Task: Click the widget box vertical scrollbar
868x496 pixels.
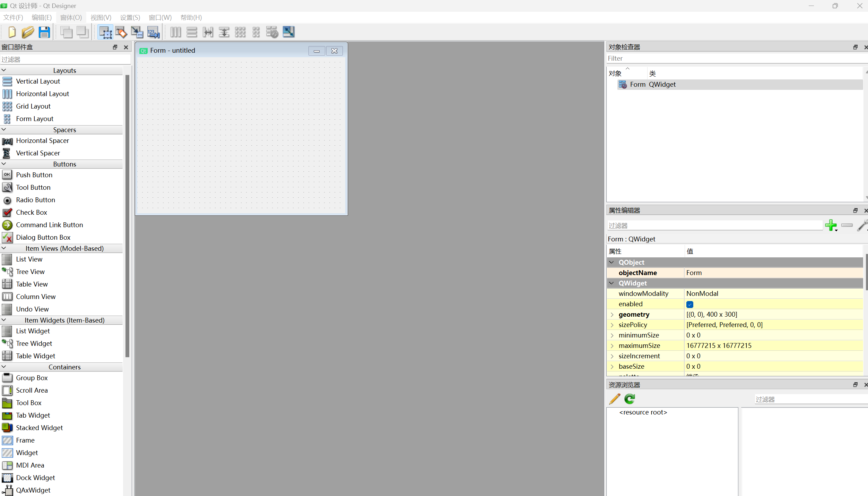Action: pos(127,215)
